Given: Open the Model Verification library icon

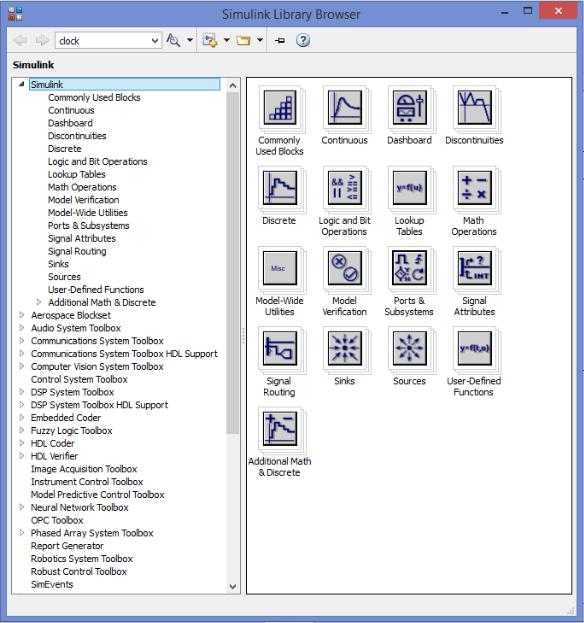Looking at the screenshot, I should point(345,268).
